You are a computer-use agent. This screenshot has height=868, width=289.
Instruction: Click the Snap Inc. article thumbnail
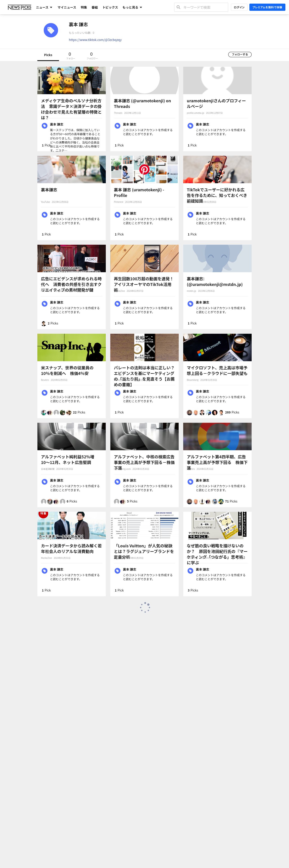tap(71, 347)
